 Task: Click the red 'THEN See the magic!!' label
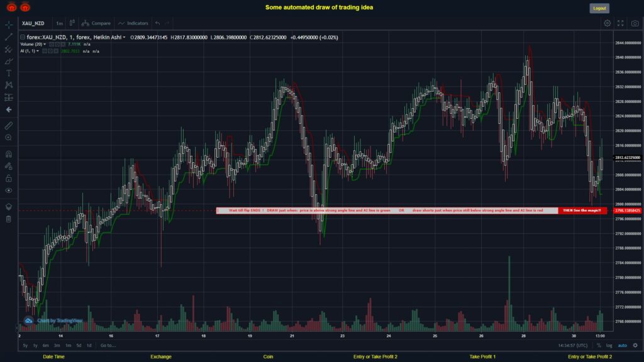[x=582, y=211]
